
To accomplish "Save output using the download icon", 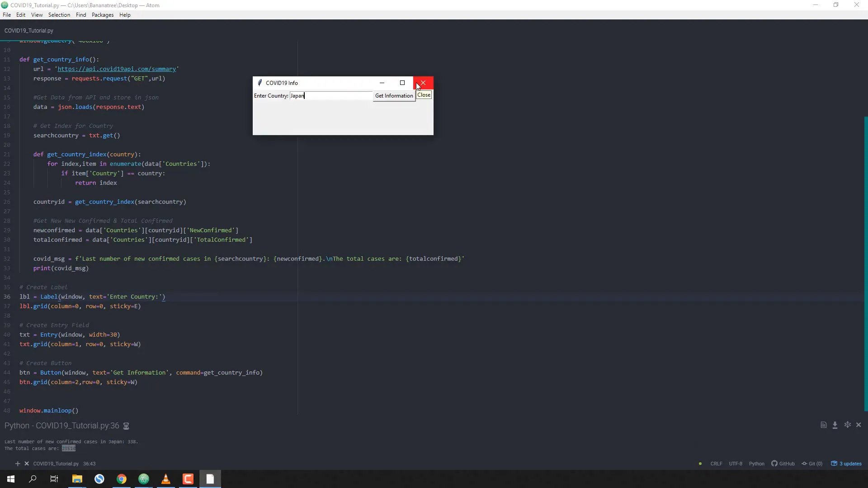I will coord(835,425).
